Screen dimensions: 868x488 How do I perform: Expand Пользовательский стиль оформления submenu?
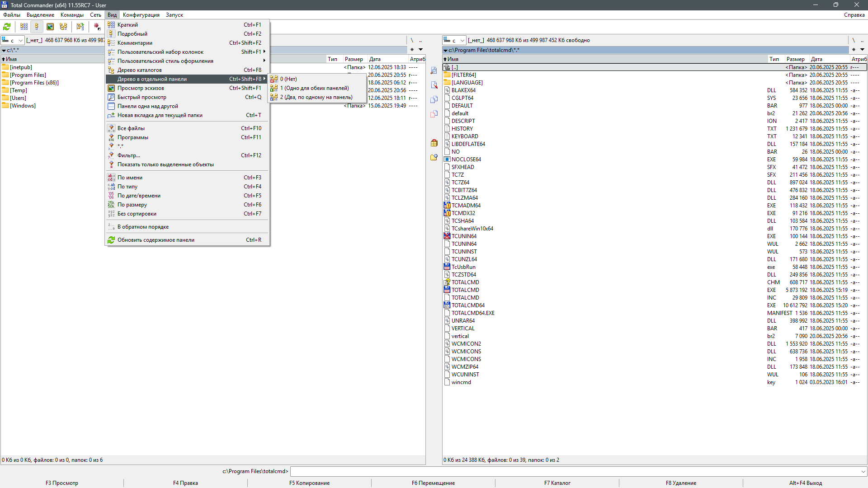tap(188, 61)
